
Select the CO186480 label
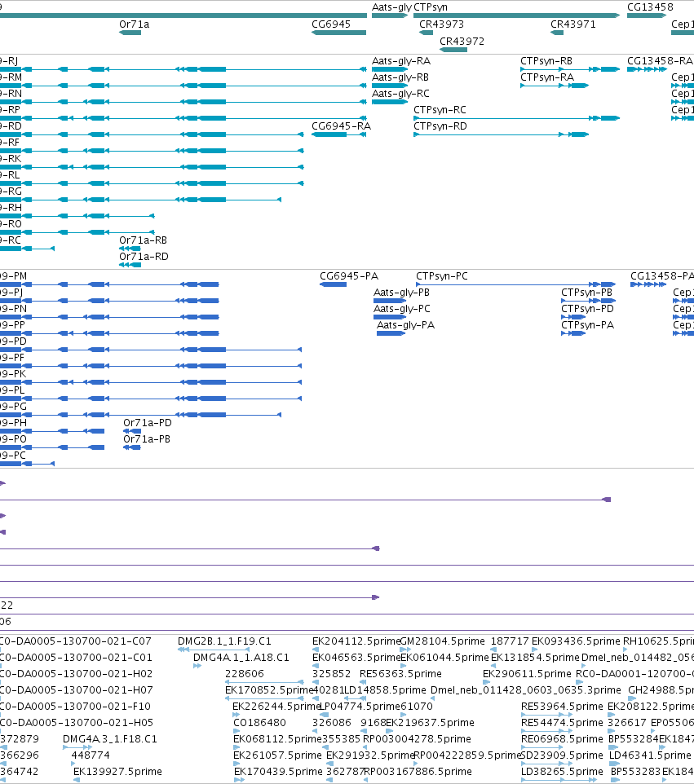click(x=259, y=723)
